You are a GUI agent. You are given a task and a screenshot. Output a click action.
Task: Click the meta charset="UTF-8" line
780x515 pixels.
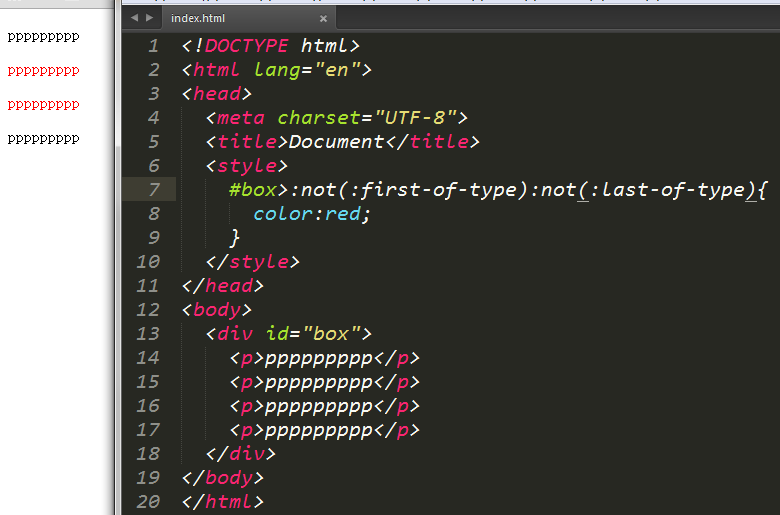click(x=337, y=118)
